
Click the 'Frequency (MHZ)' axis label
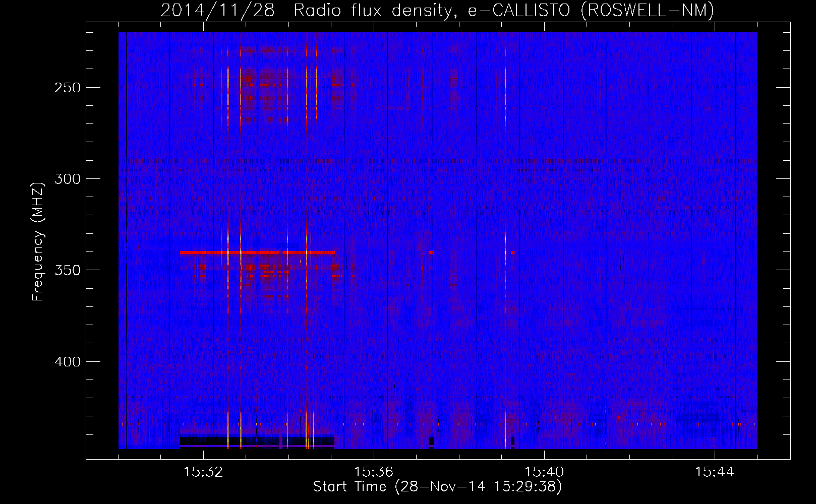pos(38,242)
